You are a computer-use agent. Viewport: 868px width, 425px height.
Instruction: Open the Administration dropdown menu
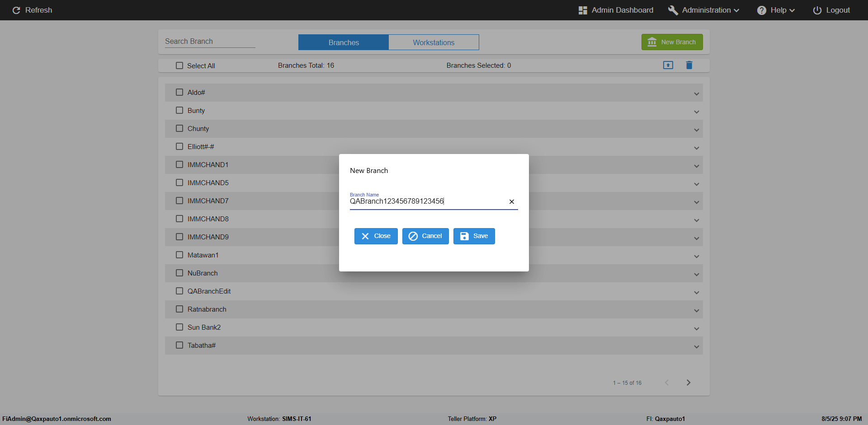[704, 10]
